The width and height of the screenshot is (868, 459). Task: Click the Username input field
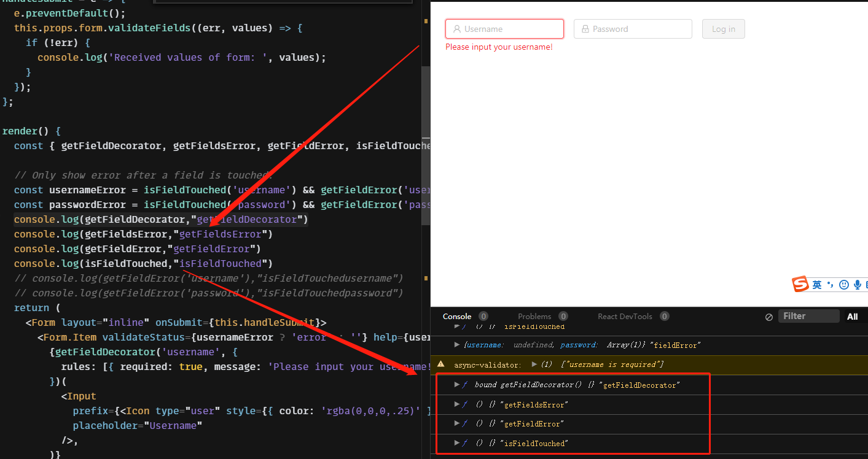(504, 29)
